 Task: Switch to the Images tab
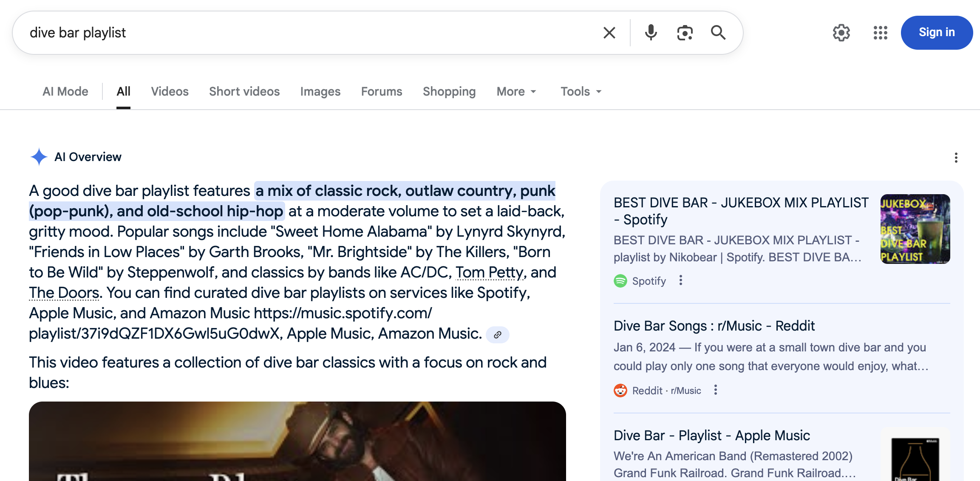point(320,91)
